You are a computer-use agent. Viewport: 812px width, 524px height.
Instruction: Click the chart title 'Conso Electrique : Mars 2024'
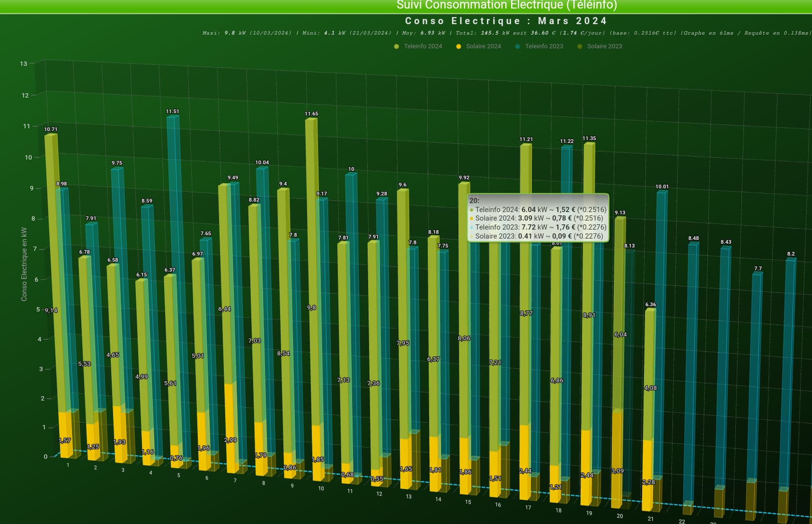(x=506, y=21)
